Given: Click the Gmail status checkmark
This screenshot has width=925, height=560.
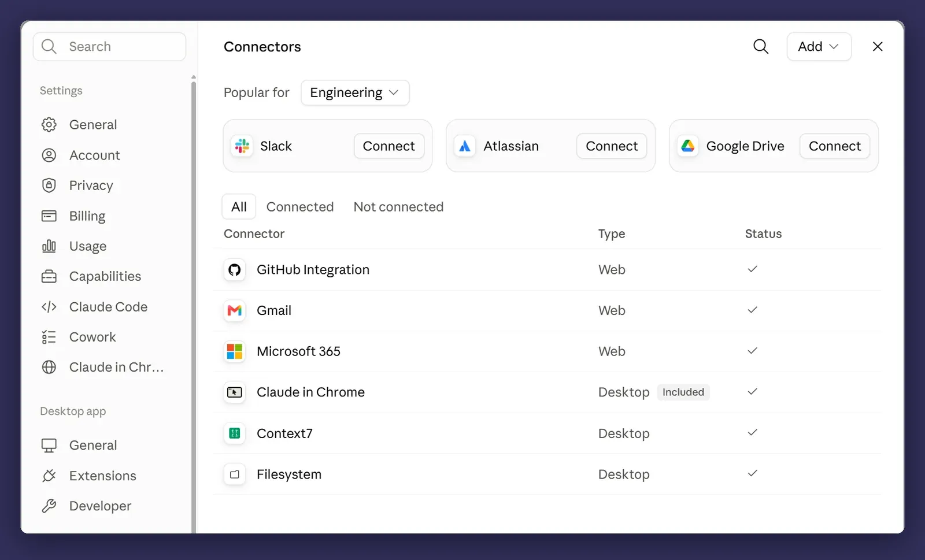Looking at the screenshot, I should point(752,310).
